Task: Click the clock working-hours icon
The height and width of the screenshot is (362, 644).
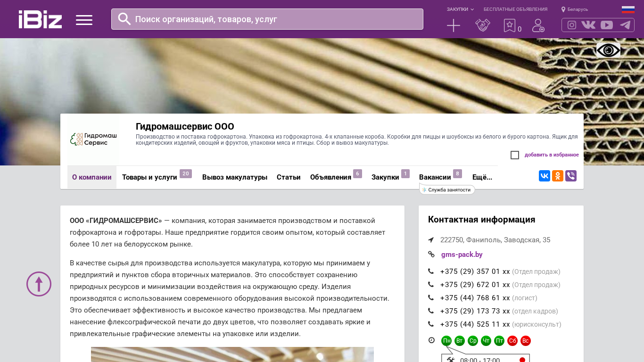Action: pos(431,340)
